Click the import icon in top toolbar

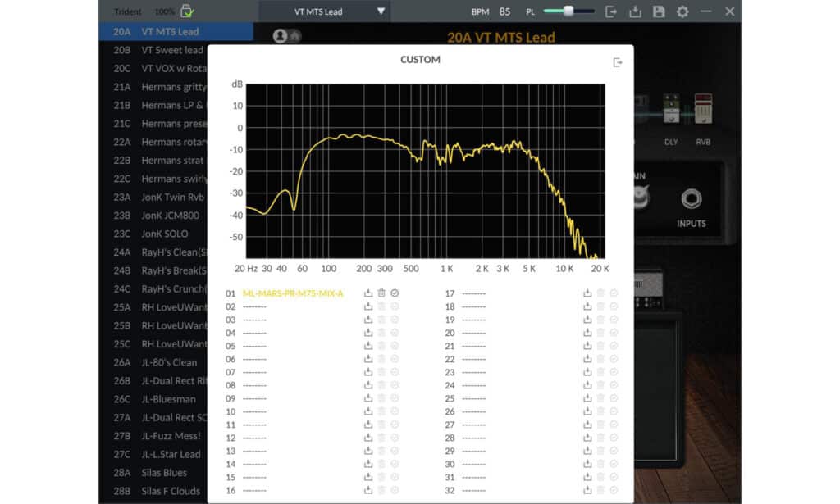[635, 11]
